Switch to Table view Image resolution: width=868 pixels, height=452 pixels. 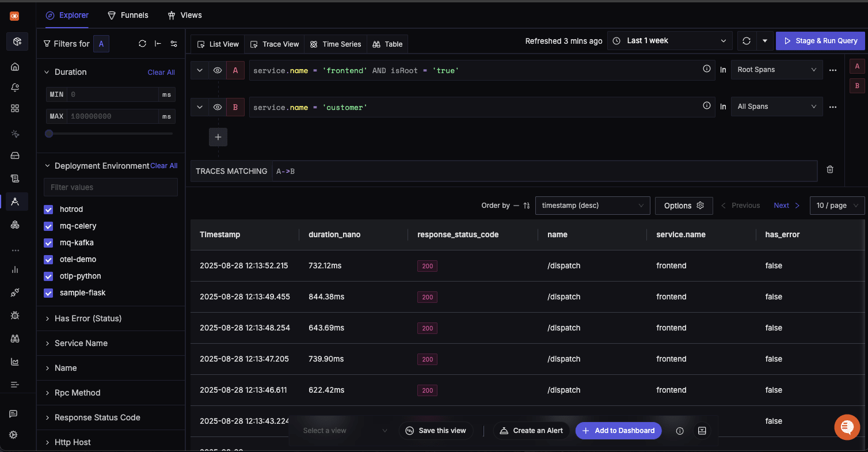[387, 44]
